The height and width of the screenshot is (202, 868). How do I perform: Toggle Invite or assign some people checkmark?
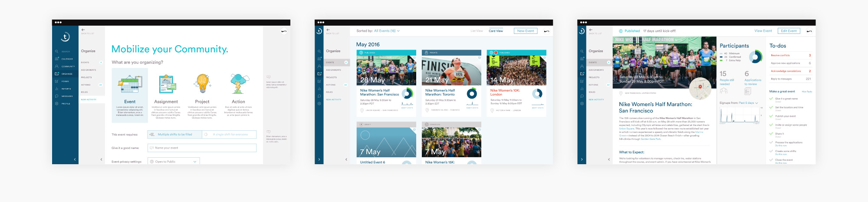click(771, 125)
